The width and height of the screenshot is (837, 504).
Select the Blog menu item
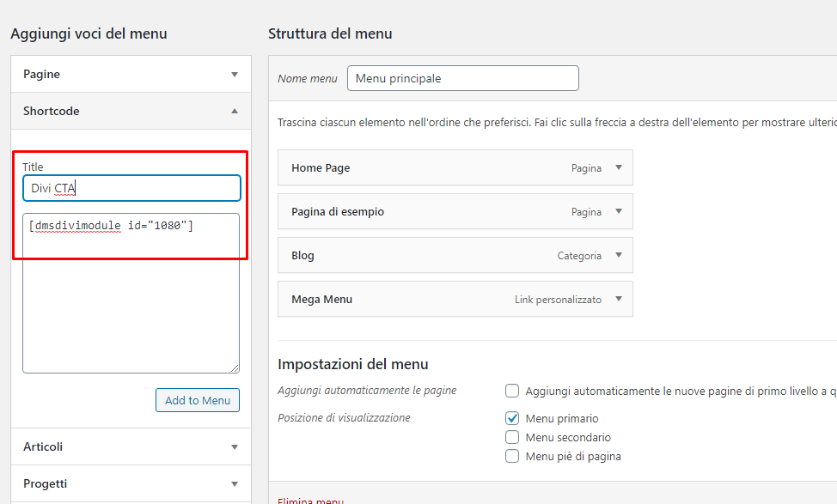[455, 255]
